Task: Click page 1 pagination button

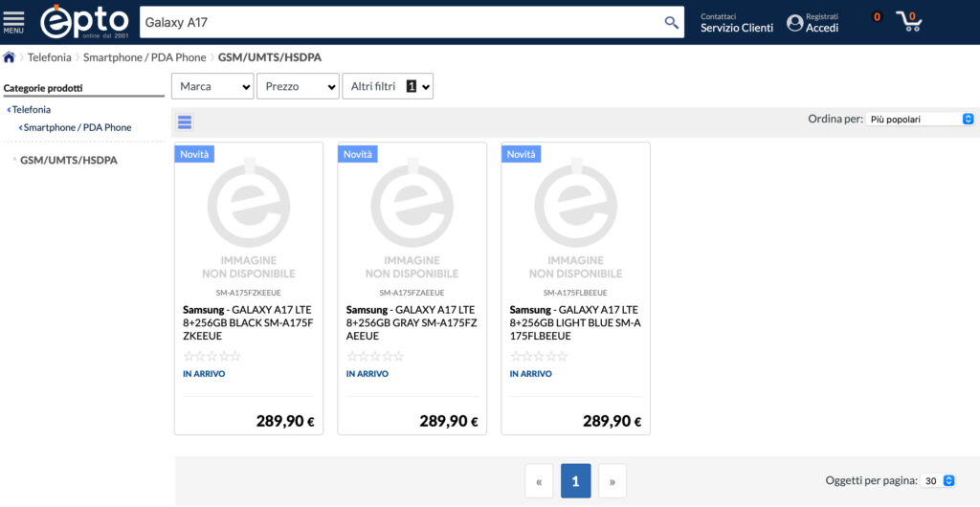Action: 575,481
